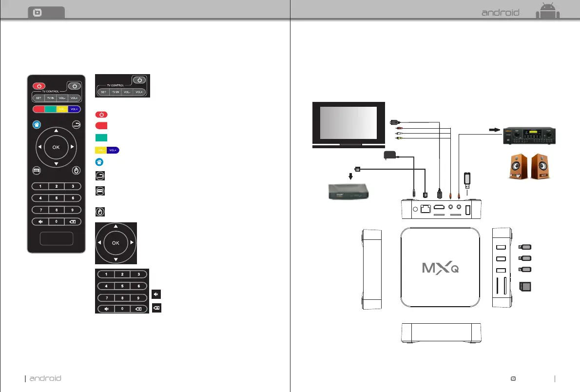Click power icon in TV CONTROL legend image
Image resolution: width=580 pixels, height=392 pixels.
(x=139, y=80)
